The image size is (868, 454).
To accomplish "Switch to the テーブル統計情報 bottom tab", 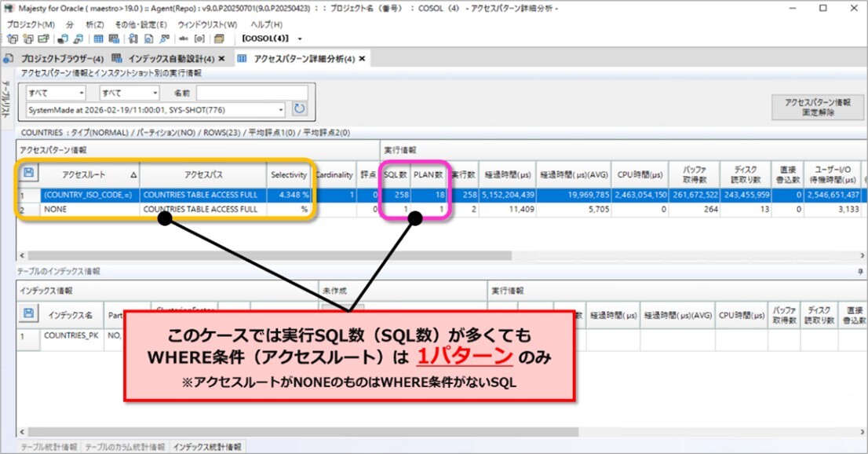I will 41,447.
